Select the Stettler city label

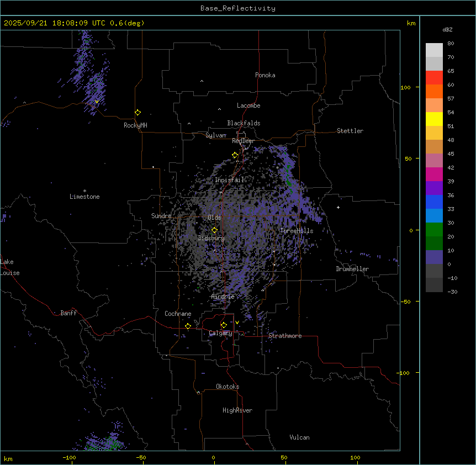pyautogui.click(x=350, y=131)
